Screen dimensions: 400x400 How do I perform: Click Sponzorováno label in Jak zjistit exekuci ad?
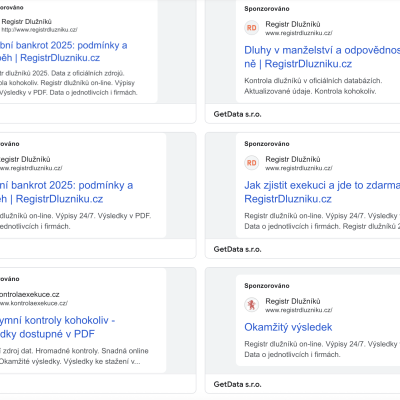tap(267, 144)
